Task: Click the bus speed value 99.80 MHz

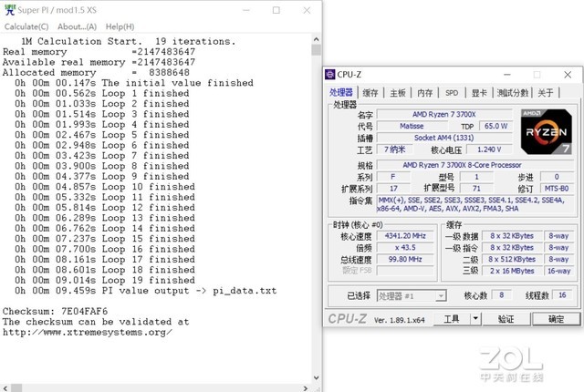Action: (x=405, y=259)
